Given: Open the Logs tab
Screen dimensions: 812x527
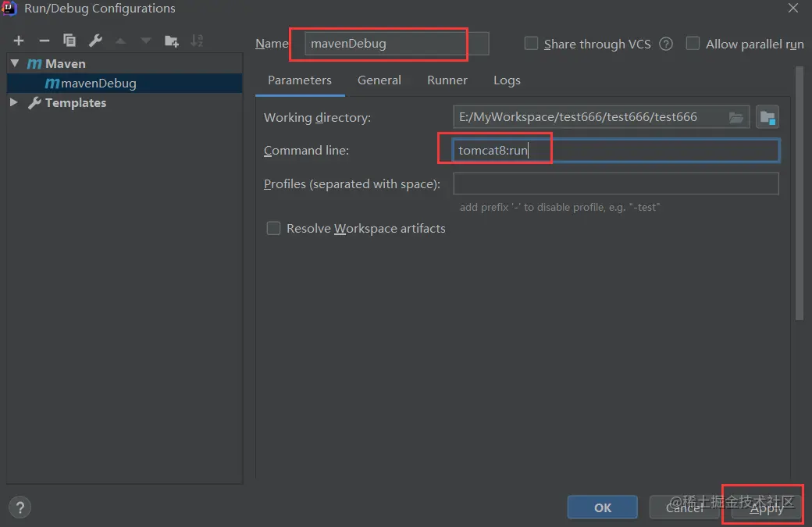Looking at the screenshot, I should [x=507, y=80].
